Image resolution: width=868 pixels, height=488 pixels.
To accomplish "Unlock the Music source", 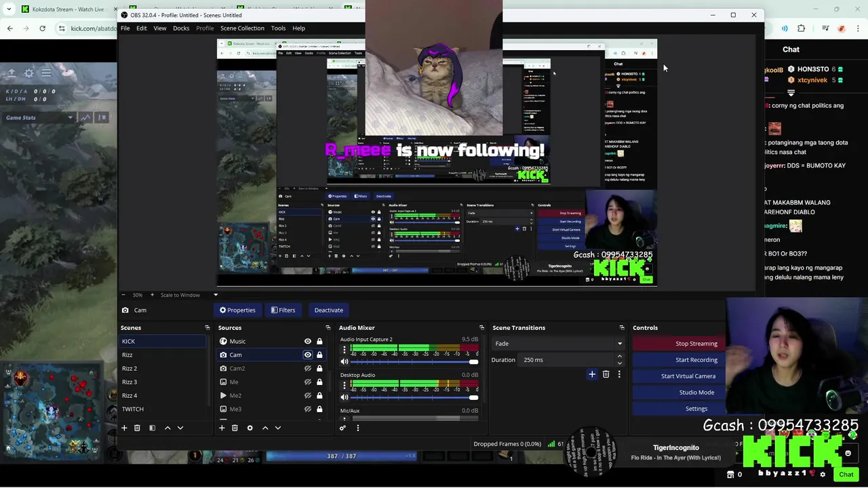I will pyautogui.click(x=319, y=341).
